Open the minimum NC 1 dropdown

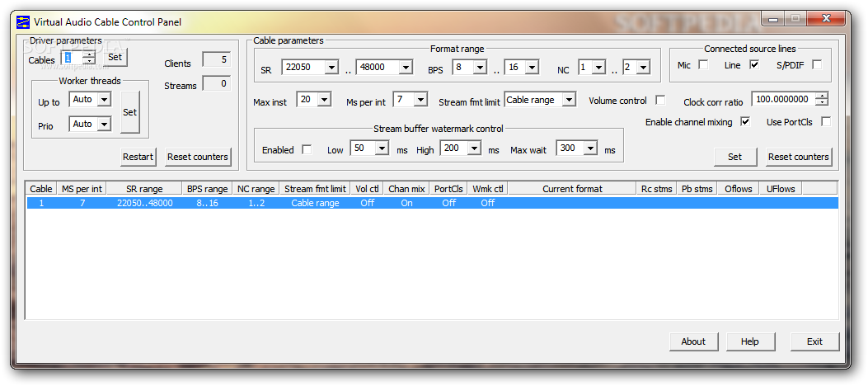pyautogui.click(x=598, y=68)
